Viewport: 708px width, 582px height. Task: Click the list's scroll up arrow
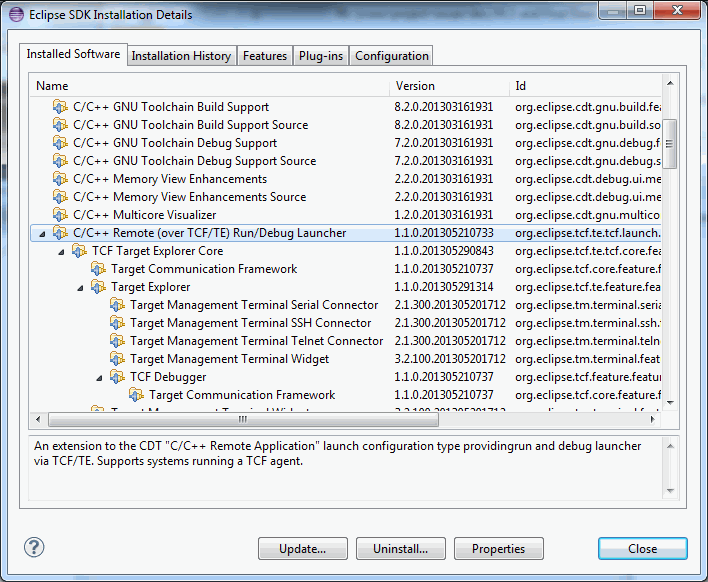pos(670,83)
